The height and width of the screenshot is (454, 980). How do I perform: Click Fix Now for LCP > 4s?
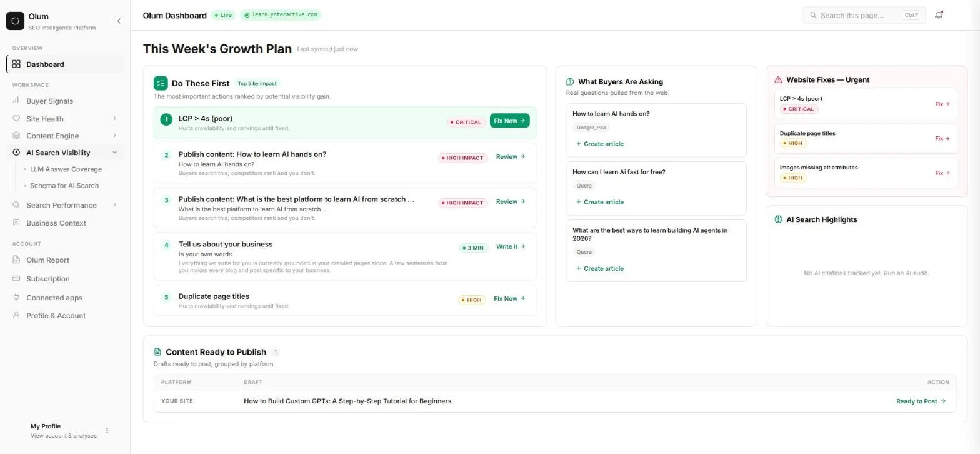pos(509,121)
